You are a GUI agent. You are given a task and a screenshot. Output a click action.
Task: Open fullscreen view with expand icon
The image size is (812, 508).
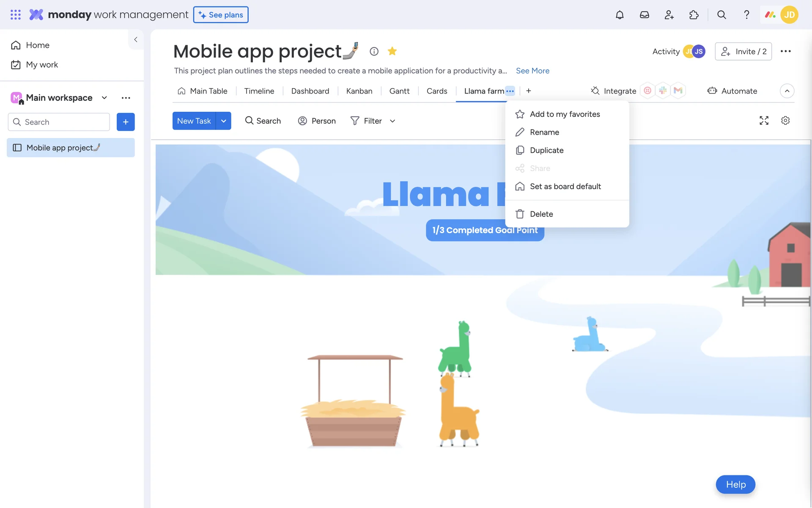764,121
